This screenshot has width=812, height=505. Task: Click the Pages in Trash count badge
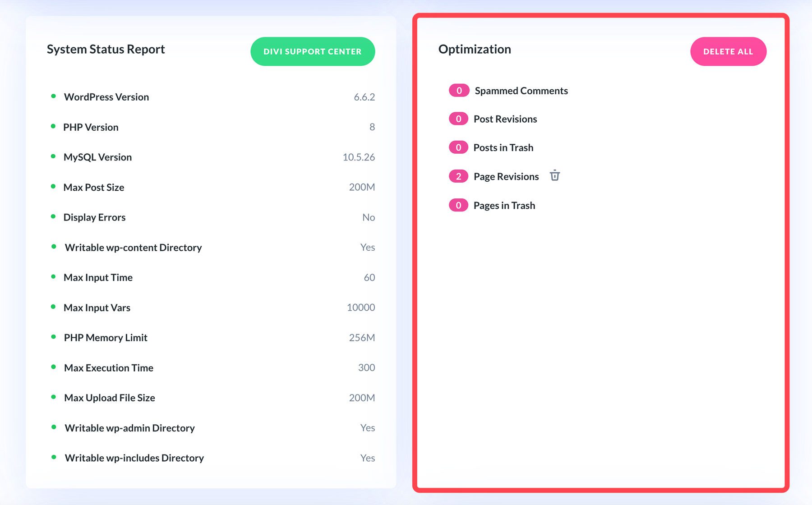click(x=458, y=205)
